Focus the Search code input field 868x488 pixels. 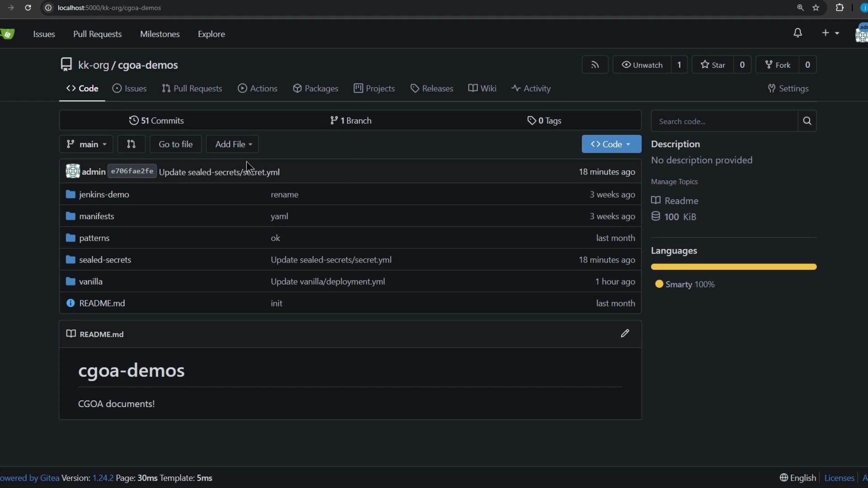tap(724, 121)
